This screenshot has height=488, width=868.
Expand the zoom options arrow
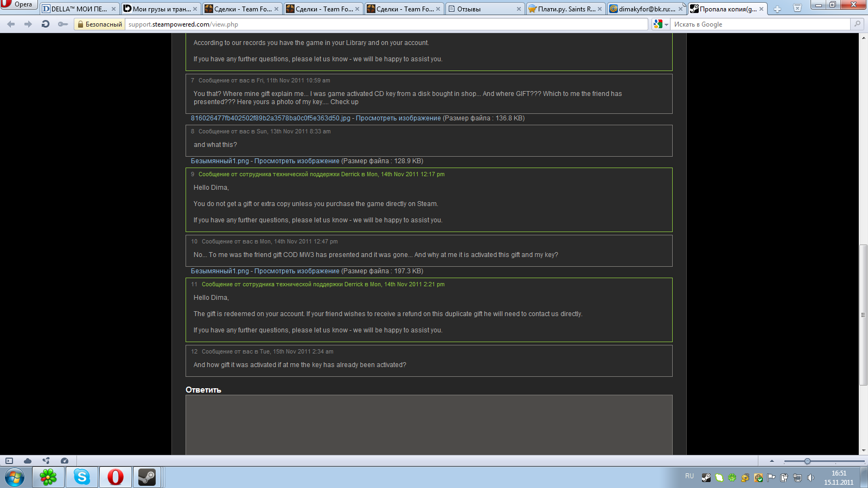(772, 461)
